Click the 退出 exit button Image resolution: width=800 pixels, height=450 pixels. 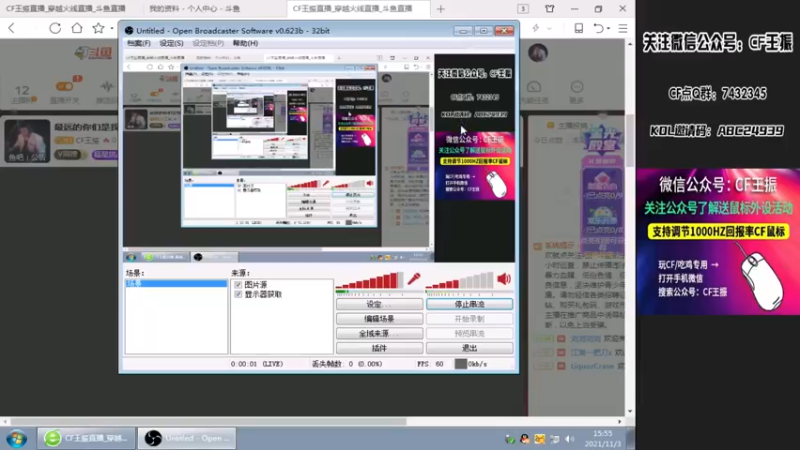[x=469, y=348]
